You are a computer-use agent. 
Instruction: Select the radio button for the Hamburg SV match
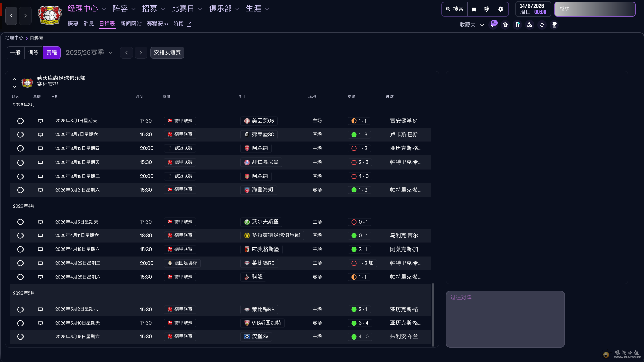click(20, 337)
